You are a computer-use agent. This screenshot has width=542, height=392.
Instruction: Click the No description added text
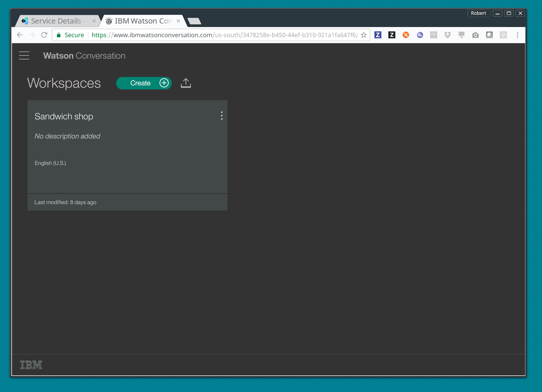(67, 136)
